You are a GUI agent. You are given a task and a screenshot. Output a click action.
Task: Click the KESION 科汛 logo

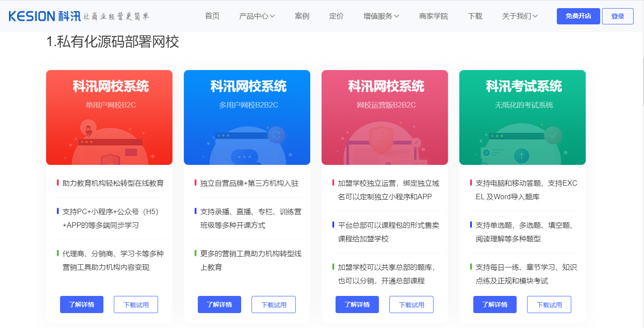coord(79,16)
